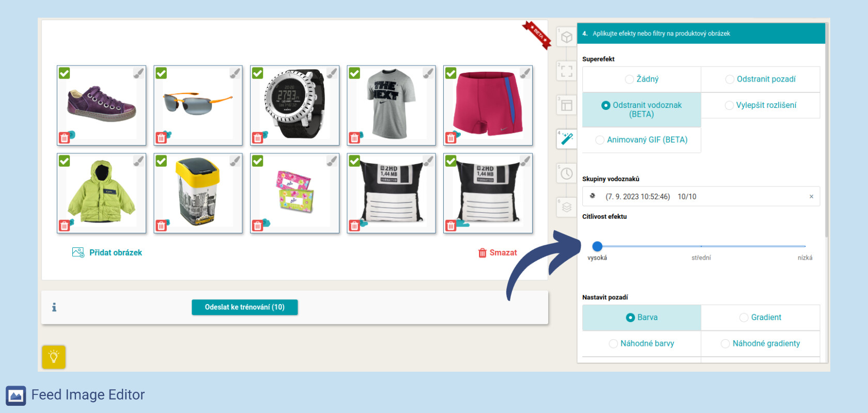Image resolution: width=868 pixels, height=413 pixels.
Task: Uncheck the sunglasses image checkbox
Action: click(161, 73)
